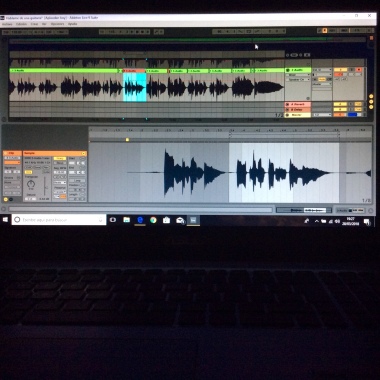Toggle the Detail View button at bottom right
The width and height of the screenshot is (380, 380).
[371, 210]
